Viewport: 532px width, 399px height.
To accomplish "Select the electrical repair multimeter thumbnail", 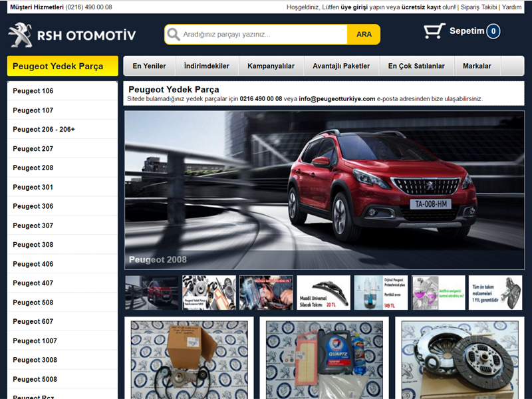I will 266,293.
